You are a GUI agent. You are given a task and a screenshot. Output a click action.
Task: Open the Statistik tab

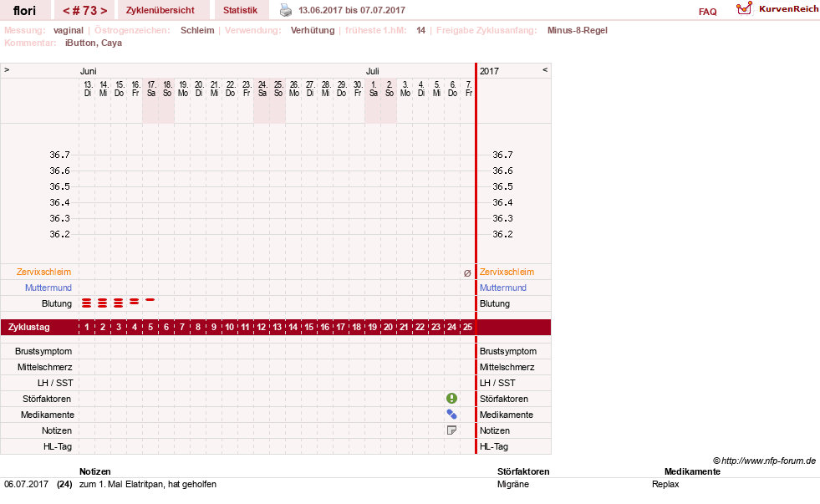[240, 10]
